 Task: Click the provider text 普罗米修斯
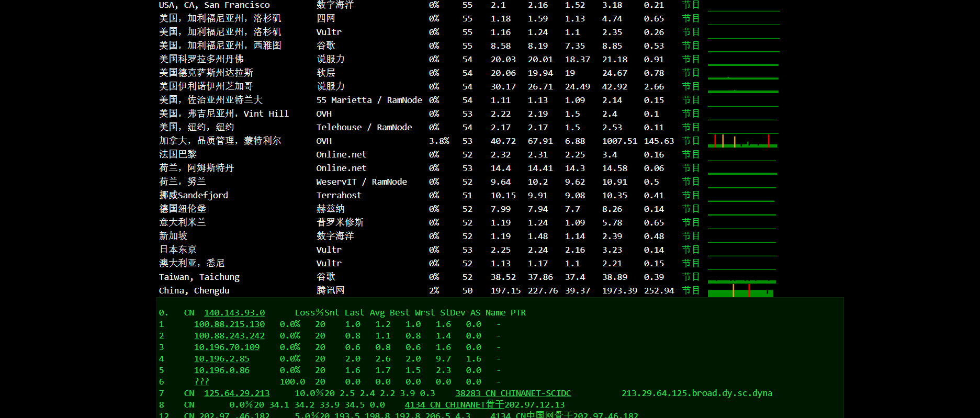(340, 222)
